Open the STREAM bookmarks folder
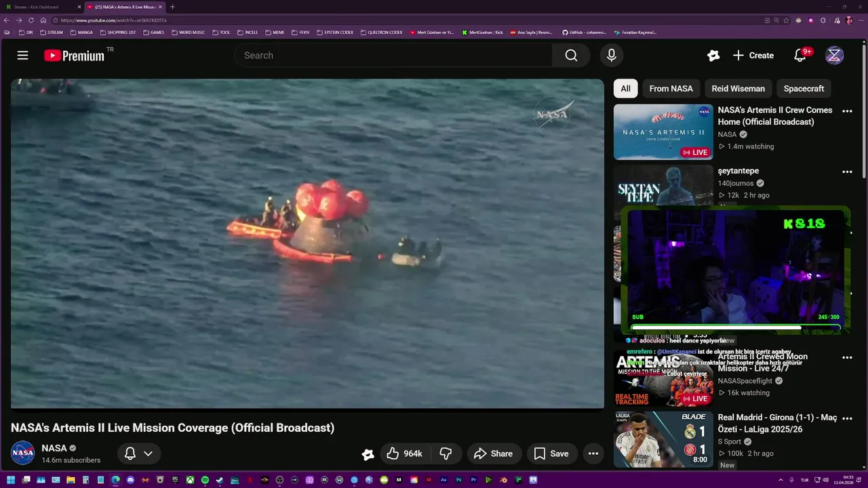This screenshot has height=488, width=868. pyautogui.click(x=52, y=33)
